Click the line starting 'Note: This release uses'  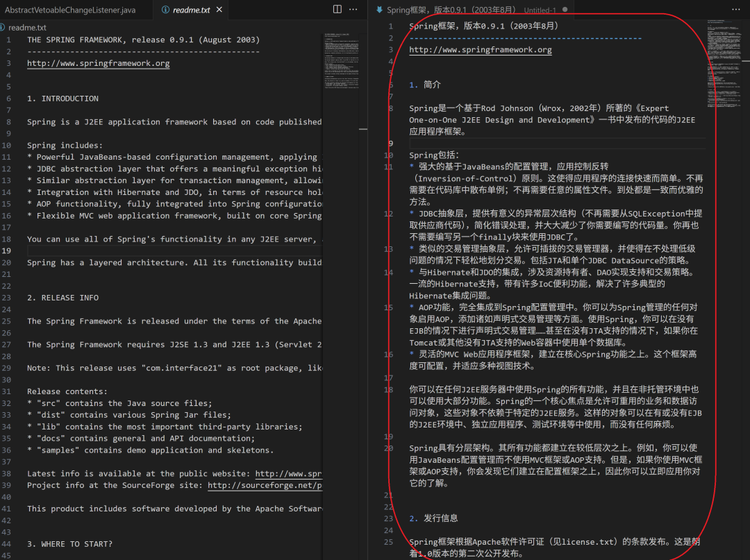tap(174, 368)
